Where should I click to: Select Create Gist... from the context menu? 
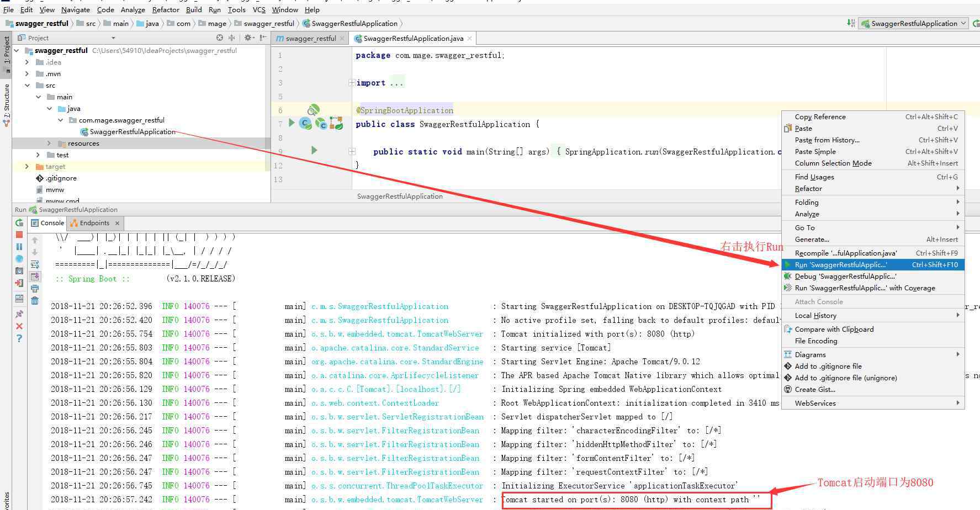coord(873,389)
